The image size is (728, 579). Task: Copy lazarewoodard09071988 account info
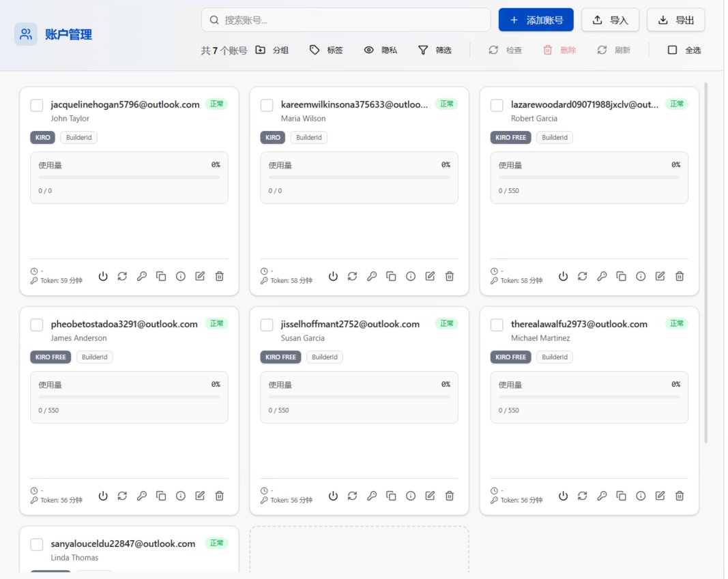(x=621, y=276)
